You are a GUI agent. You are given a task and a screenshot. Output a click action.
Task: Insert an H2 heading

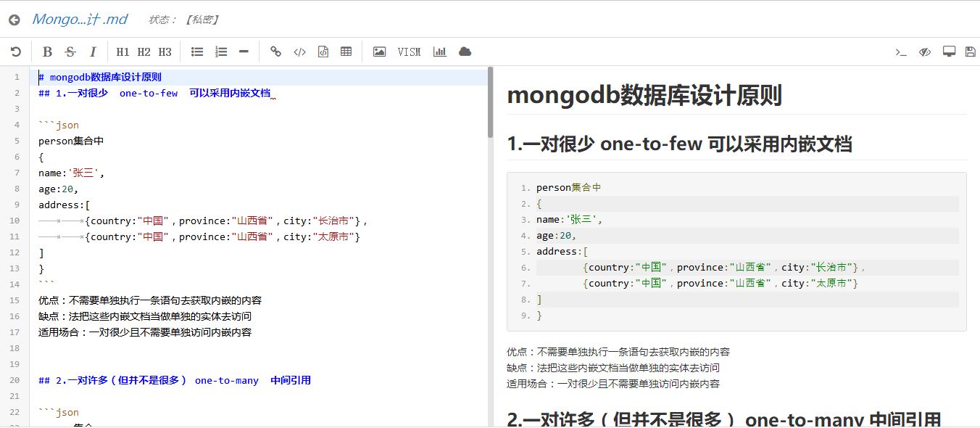(x=144, y=52)
